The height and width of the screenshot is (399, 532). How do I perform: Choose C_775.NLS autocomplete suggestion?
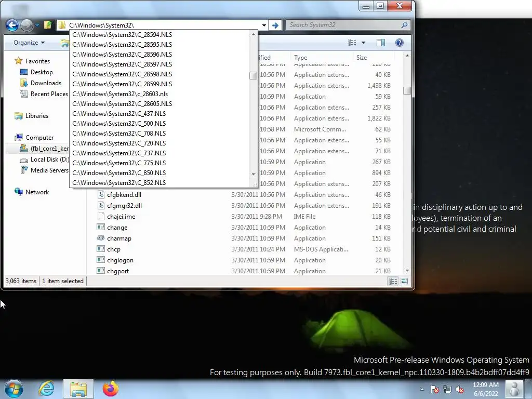pos(159,163)
